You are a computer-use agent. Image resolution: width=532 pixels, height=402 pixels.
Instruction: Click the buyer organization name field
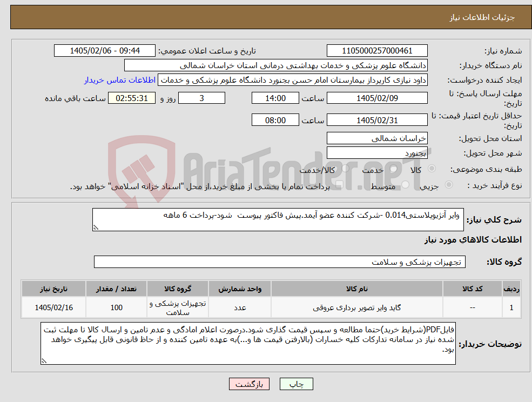[276, 65]
